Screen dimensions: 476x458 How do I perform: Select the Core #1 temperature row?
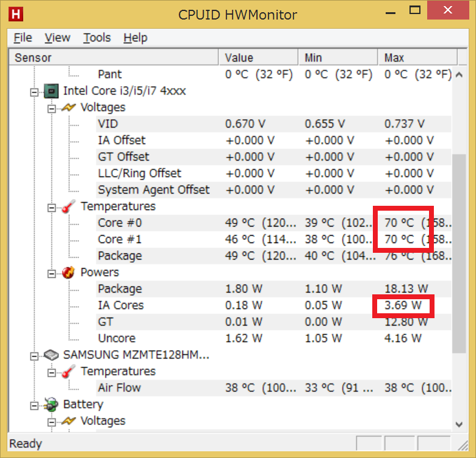coord(274,239)
